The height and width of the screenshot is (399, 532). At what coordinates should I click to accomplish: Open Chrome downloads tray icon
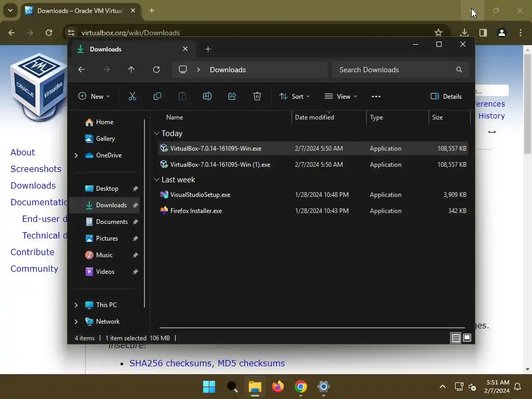point(464,33)
